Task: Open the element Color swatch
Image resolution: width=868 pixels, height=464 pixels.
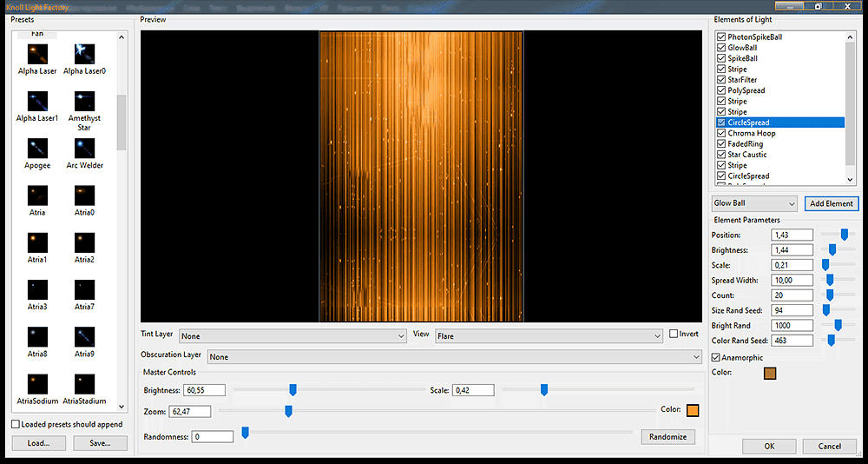Action: (x=769, y=374)
